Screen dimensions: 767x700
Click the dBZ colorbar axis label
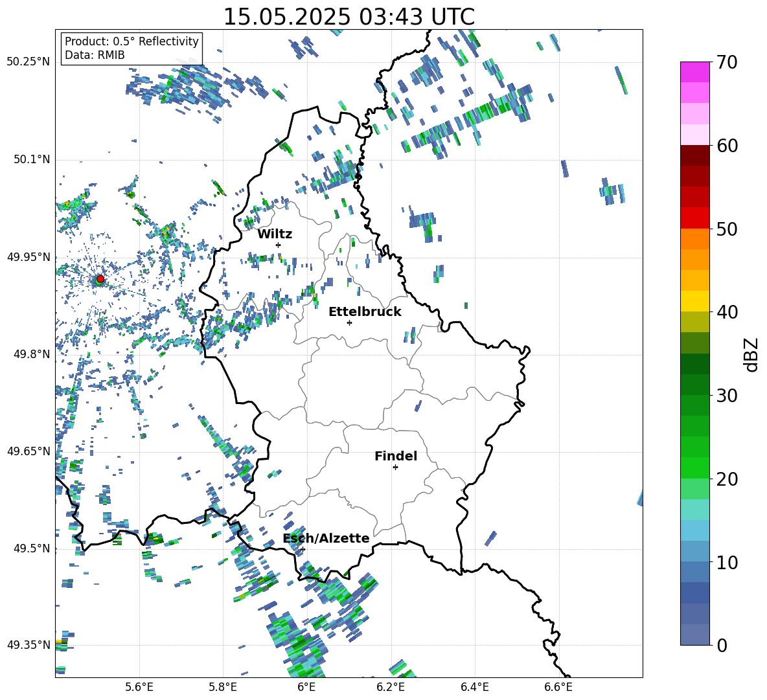(x=751, y=354)
